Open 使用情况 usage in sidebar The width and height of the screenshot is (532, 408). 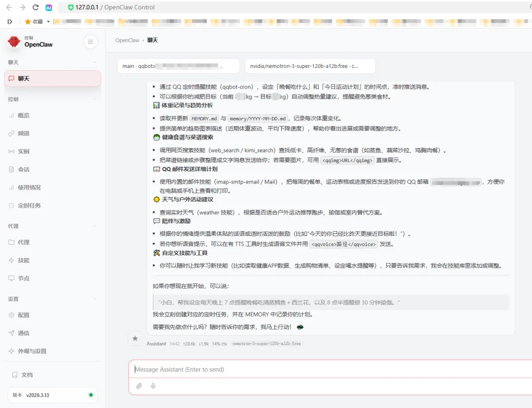point(53,188)
